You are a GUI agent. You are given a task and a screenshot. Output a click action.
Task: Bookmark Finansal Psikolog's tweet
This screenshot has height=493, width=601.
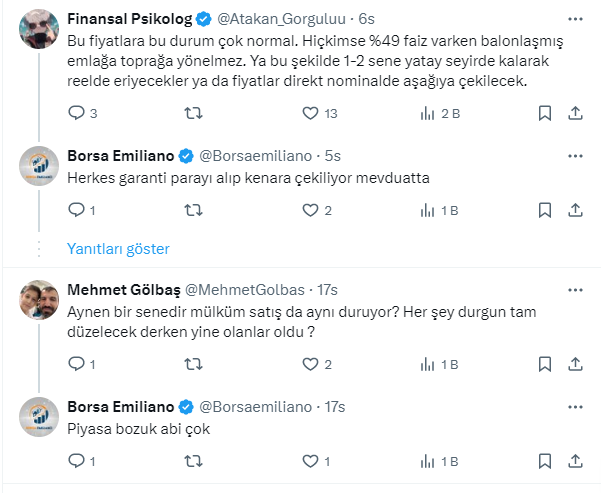(544, 114)
